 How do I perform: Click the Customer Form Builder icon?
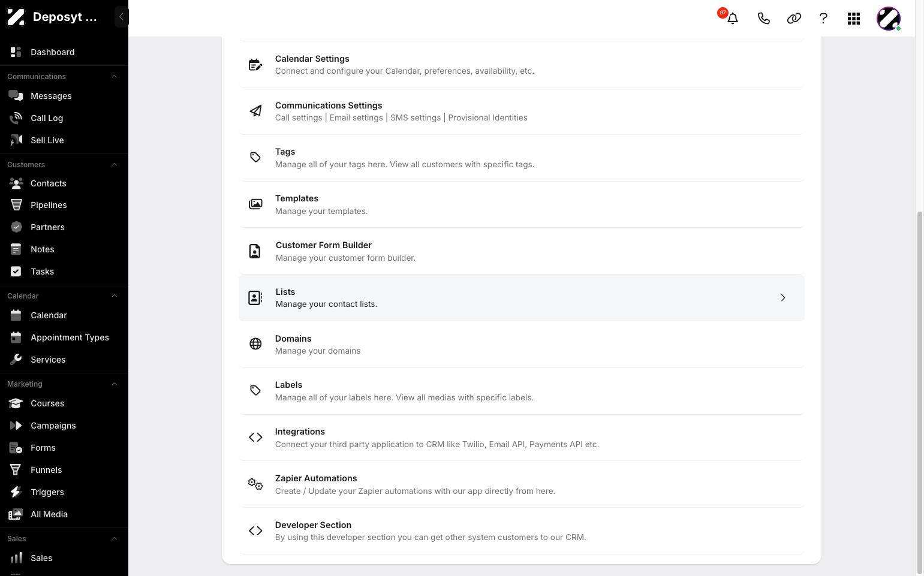tap(255, 251)
